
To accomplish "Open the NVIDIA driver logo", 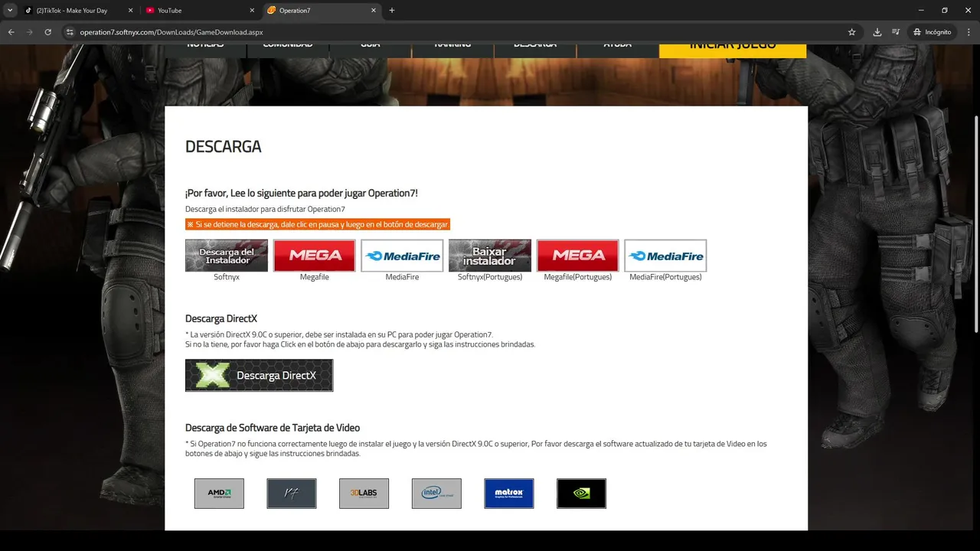I will tap(582, 494).
